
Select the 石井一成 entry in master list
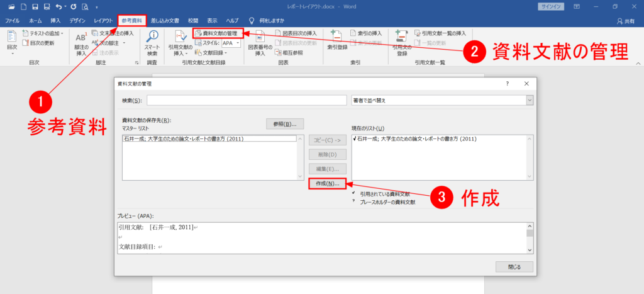point(209,139)
